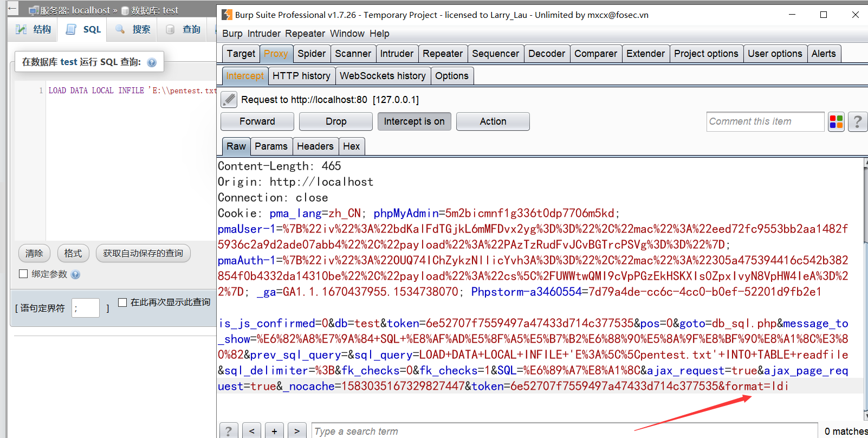Open the Sequencer tab
Viewport: 868px width, 438px height.
point(495,54)
